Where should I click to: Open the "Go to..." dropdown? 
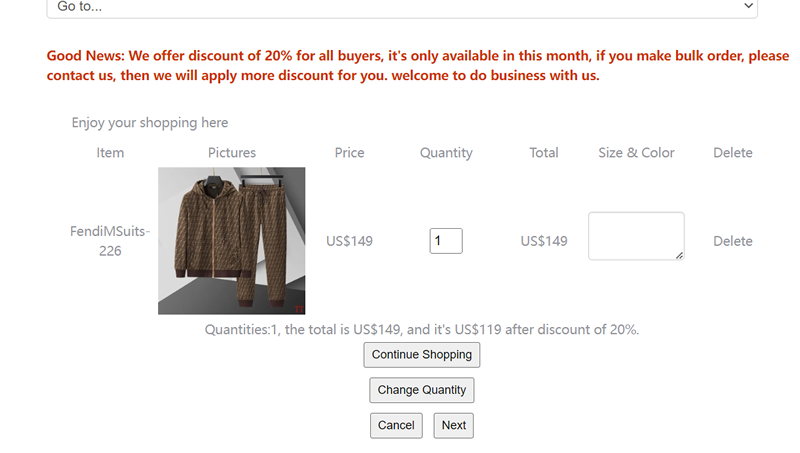pyautogui.click(x=402, y=7)
